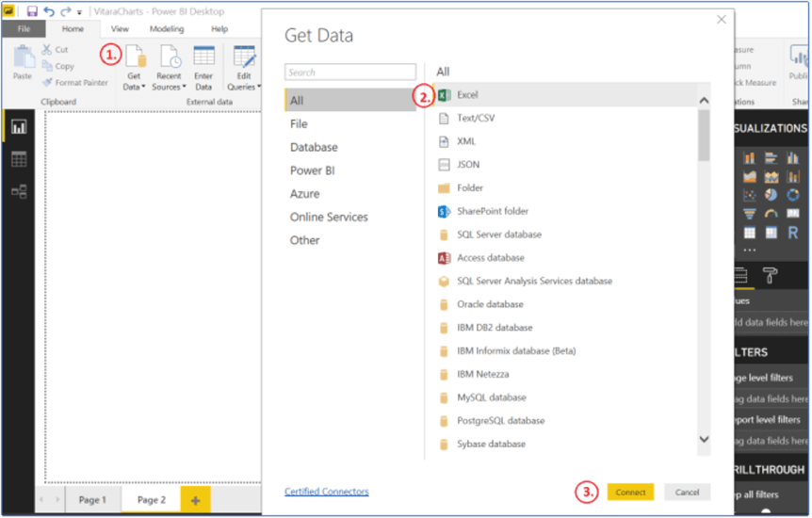
Task: Select the Page 1 tab
Action: (92, 500)
